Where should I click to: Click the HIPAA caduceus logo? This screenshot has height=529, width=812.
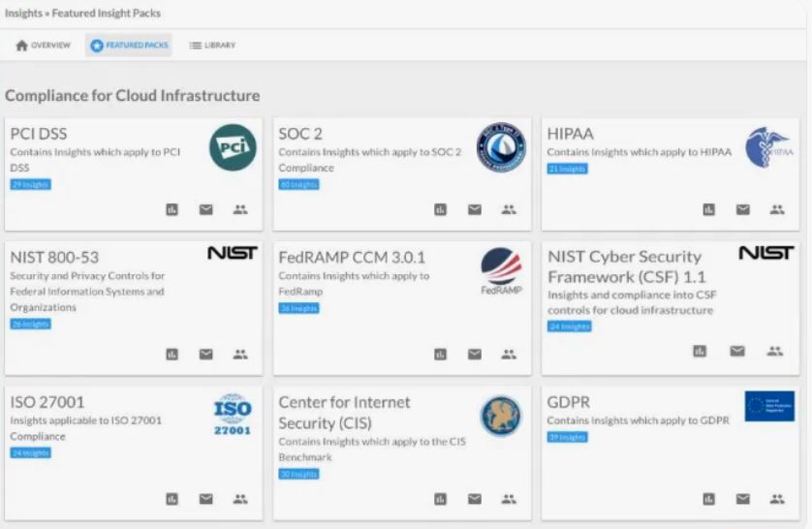coord(769,147)
